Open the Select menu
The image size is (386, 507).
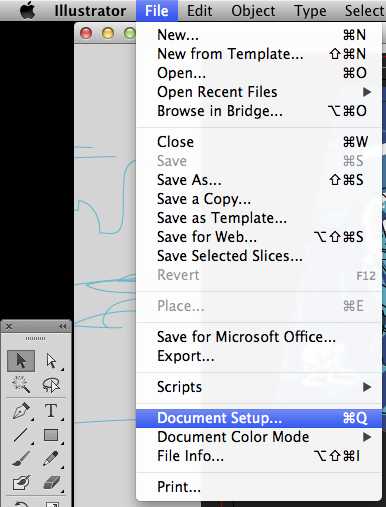pos(365,11)
